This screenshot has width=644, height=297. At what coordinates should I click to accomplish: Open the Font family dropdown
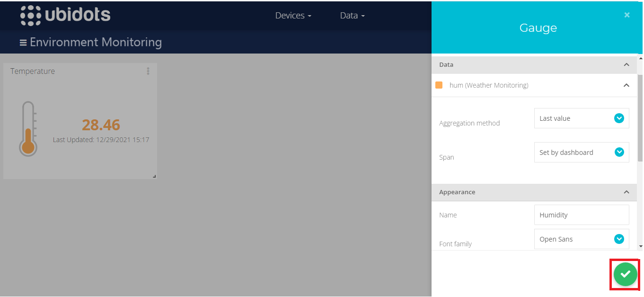581,239
